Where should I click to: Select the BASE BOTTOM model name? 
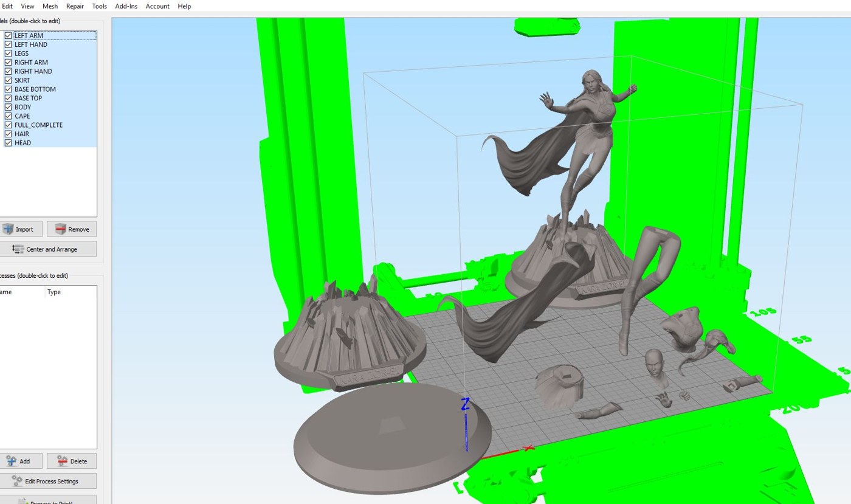tap(35, 89)
